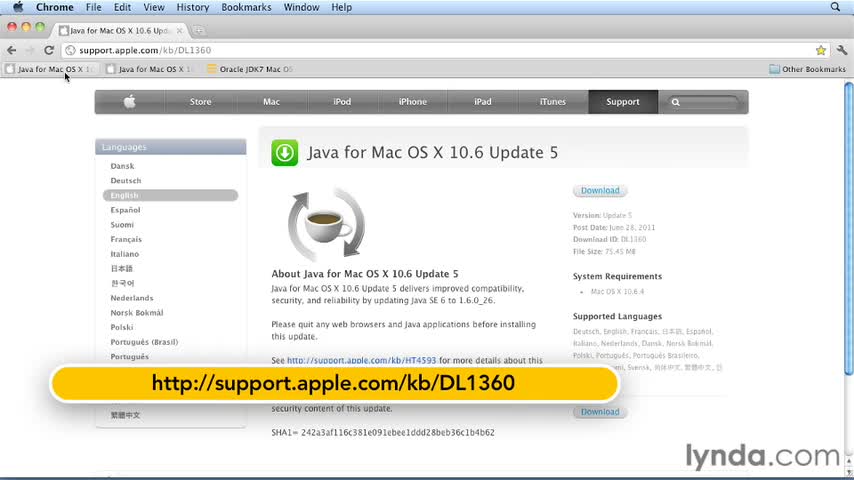Screen dimensions: 854x480
Task: Go to the iPhone section
Action: (412, 102)
